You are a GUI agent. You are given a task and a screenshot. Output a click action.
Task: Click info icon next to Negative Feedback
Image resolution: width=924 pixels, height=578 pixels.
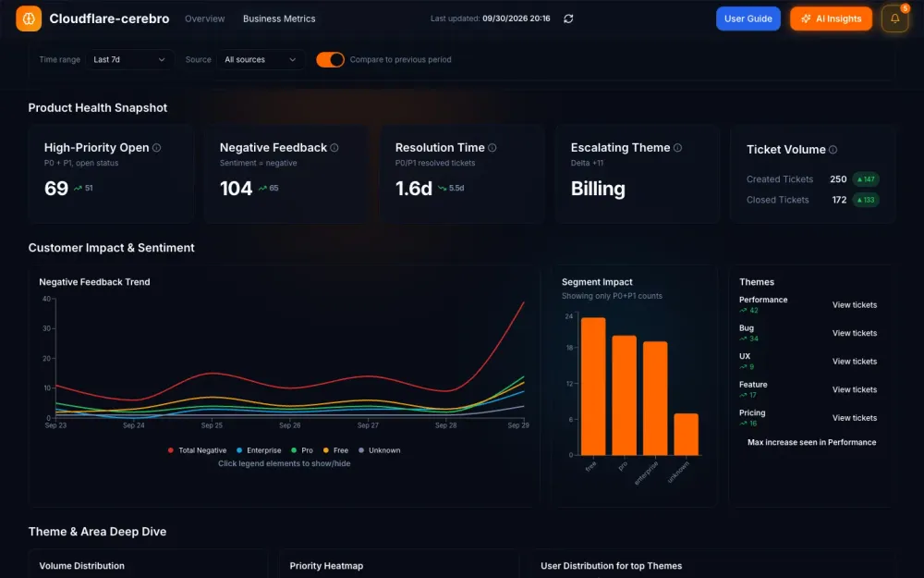[334, 148]
